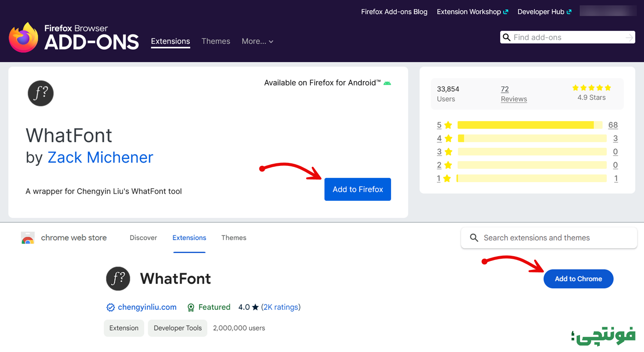Screen dimensions: 644x352
Task: Click the verified badge beside chengyinliu.com
Action: coord(110,307)
